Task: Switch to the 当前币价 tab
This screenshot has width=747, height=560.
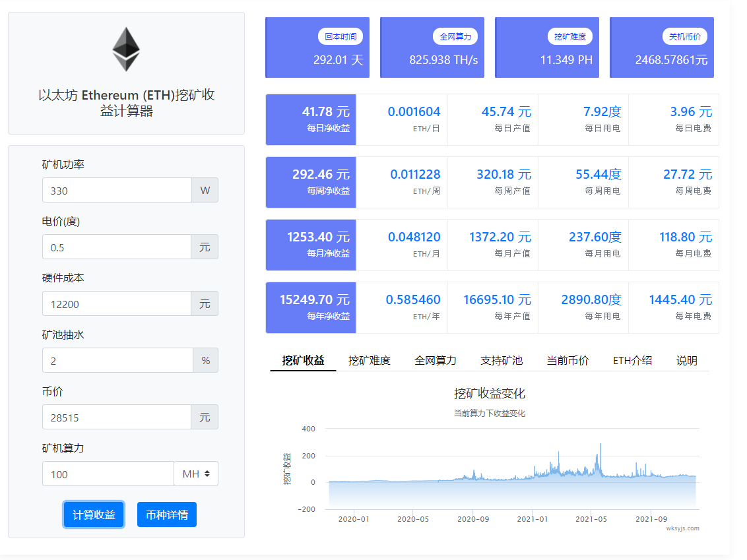Action: (568, 361)
